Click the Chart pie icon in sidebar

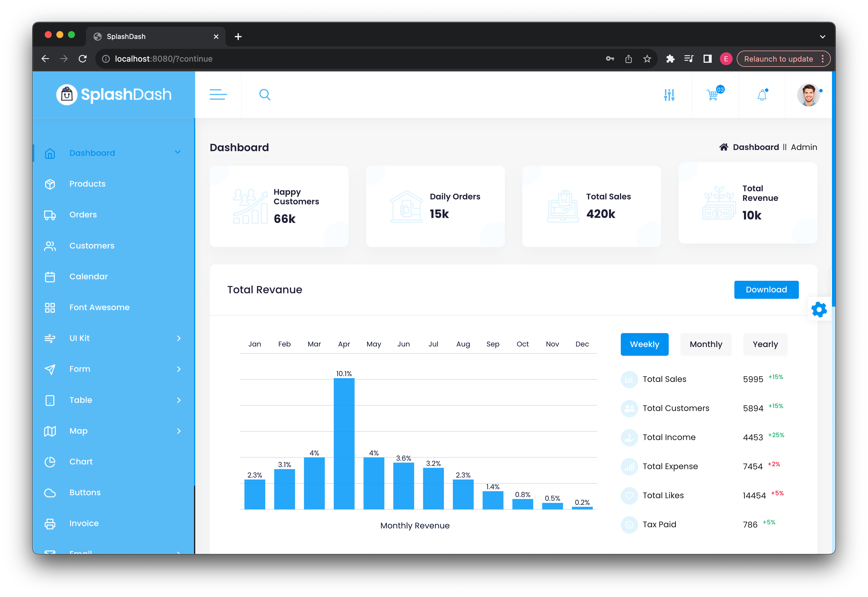50,462
